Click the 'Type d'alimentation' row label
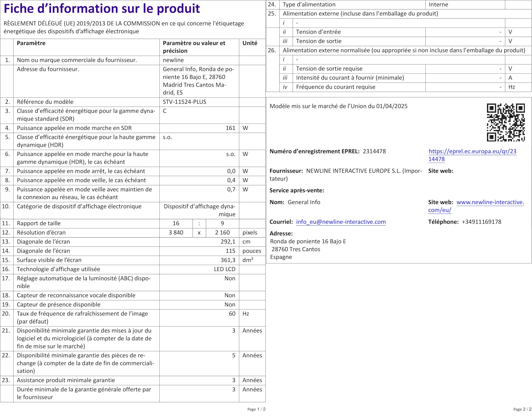 (x=309, y=5)
